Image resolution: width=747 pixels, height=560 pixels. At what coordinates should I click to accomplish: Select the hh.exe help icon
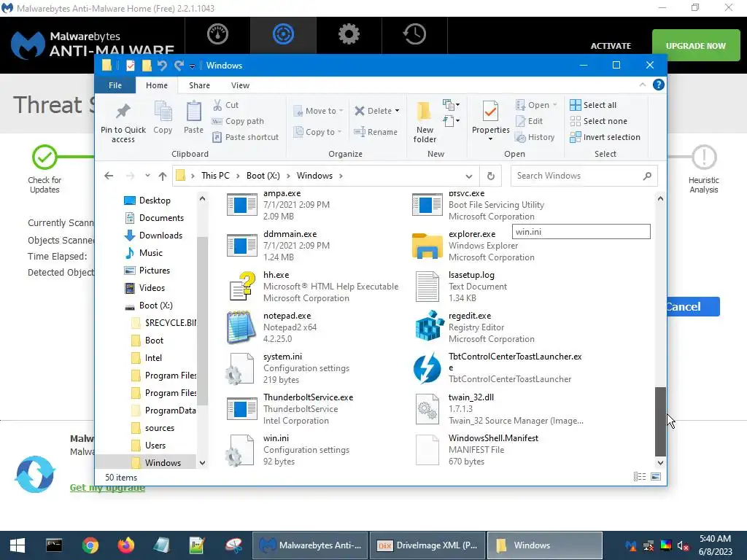242,286
